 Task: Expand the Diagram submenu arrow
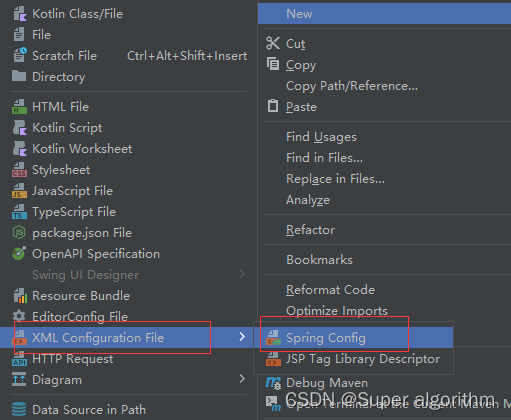(x=242, y=379)
